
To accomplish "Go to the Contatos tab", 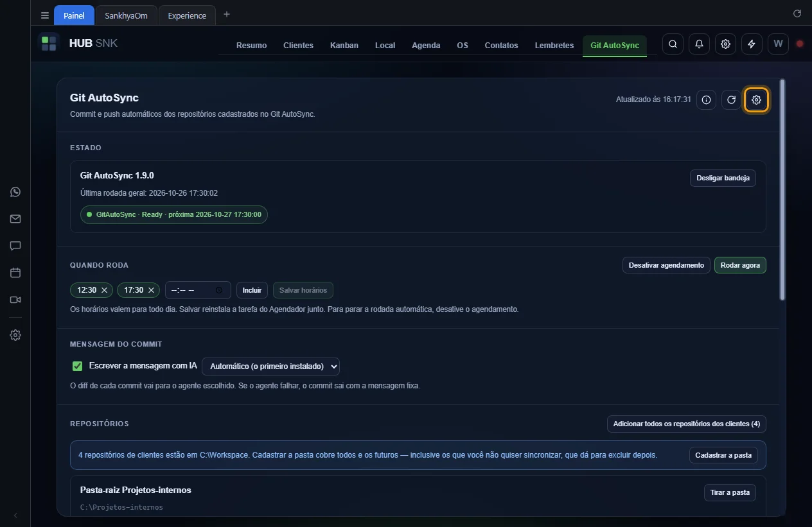I will [501, 46].
